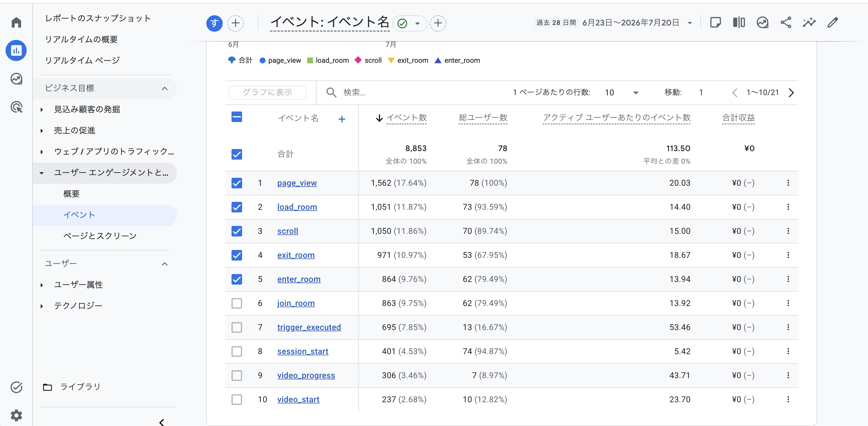Uncheck the page_view row checkbox
Screen dimensions: 868x426
coord(236,183)
